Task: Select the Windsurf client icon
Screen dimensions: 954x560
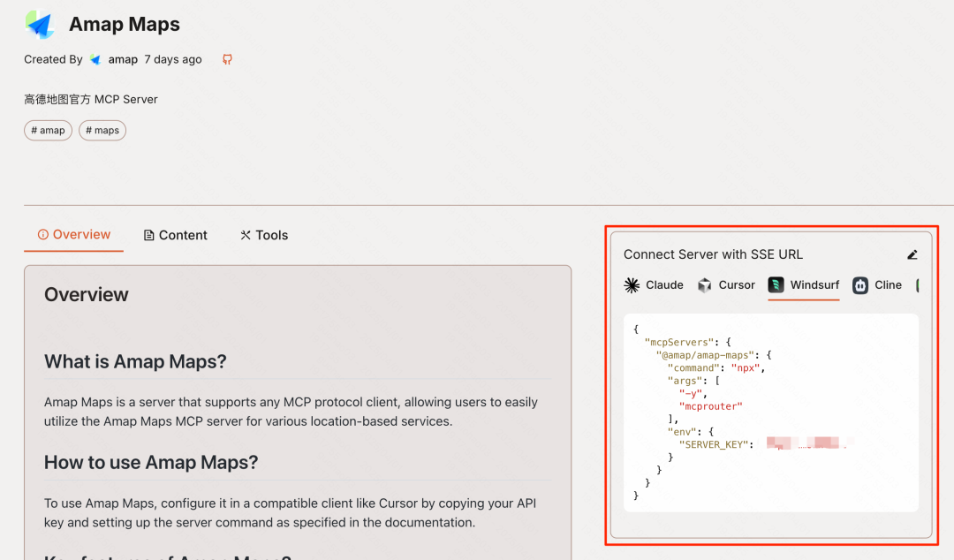Action: pos(776,285)
